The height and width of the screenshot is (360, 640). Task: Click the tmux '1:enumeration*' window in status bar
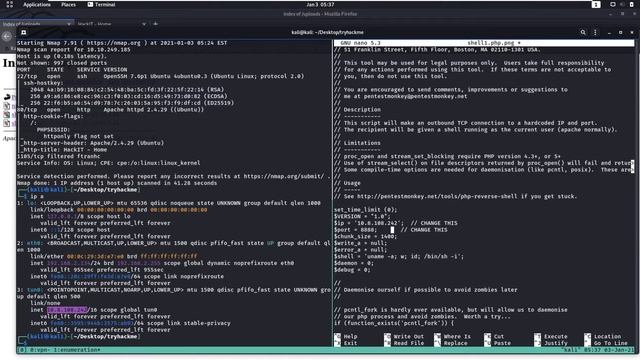[x=77, y=350]
